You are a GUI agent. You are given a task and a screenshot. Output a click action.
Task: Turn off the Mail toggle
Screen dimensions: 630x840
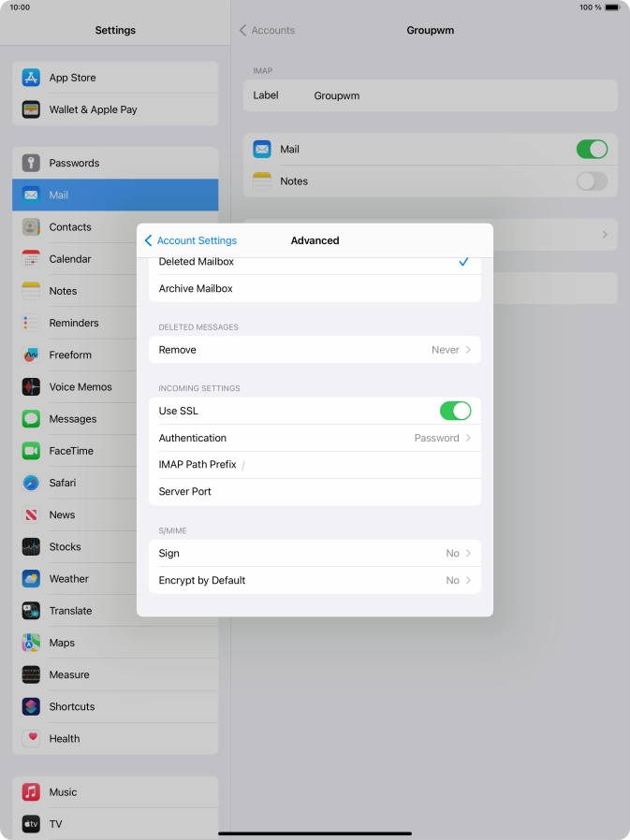point(591,150)
